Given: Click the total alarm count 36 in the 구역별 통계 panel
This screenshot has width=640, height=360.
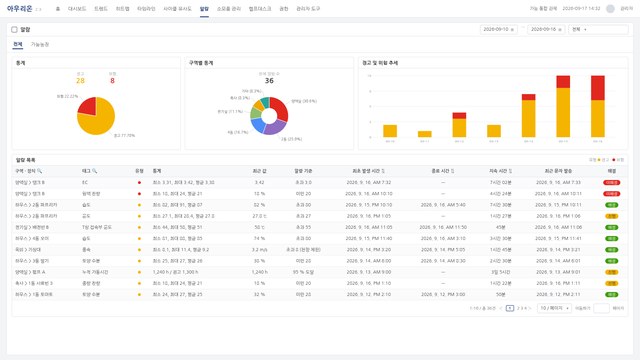Looking at the screenshot, I should point(269,80).
